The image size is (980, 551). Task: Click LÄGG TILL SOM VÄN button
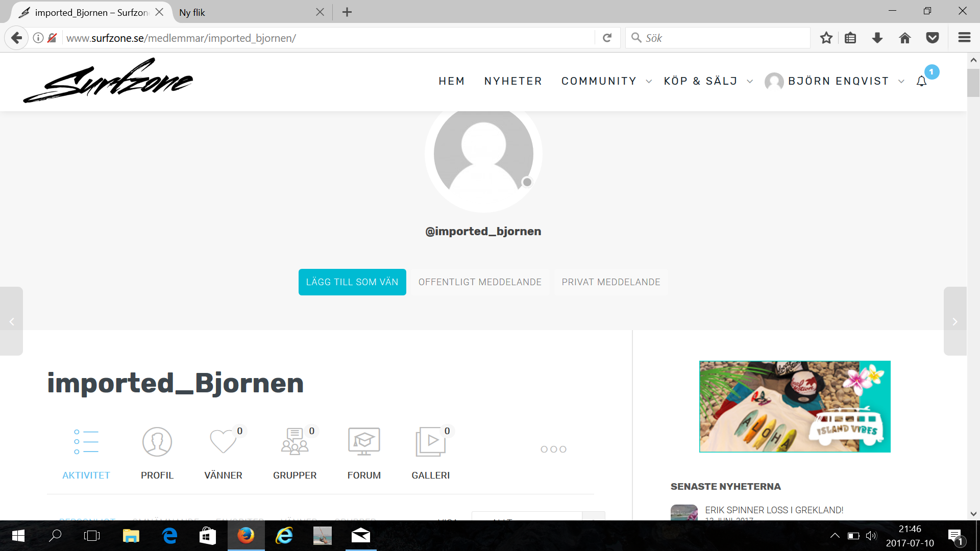352,282
